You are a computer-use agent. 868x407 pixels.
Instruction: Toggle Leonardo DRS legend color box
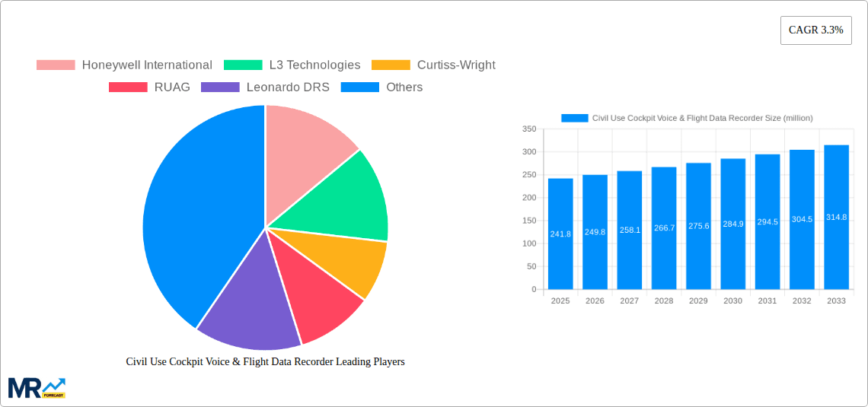pos(220,87)
